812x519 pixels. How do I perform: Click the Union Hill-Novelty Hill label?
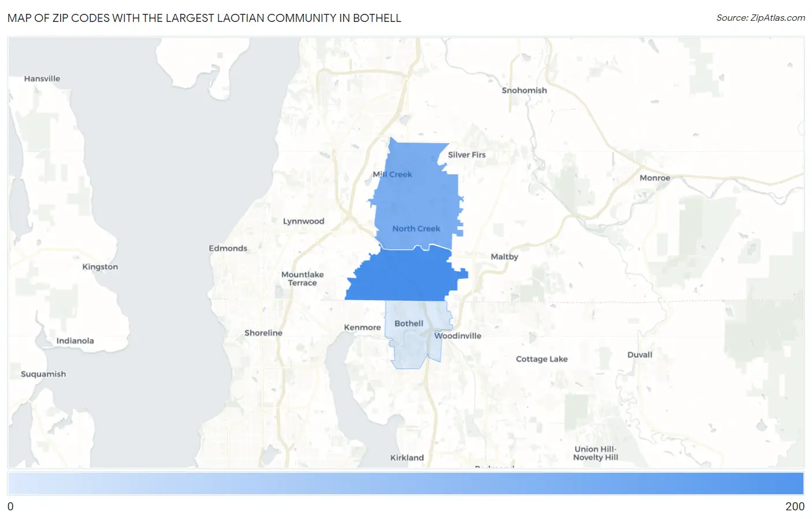[x=595, y=453]
